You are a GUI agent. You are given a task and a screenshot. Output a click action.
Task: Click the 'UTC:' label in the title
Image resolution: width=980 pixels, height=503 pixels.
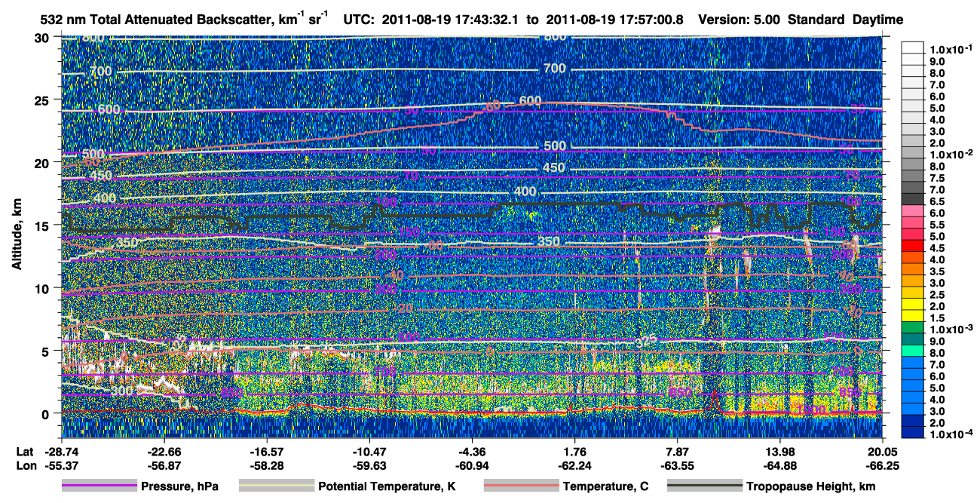[x=359, y=20]
